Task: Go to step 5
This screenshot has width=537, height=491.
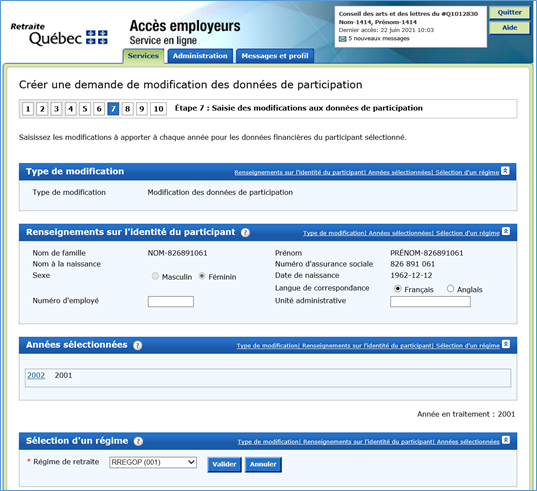Action: pyautogui.click(x=85, y=109)
